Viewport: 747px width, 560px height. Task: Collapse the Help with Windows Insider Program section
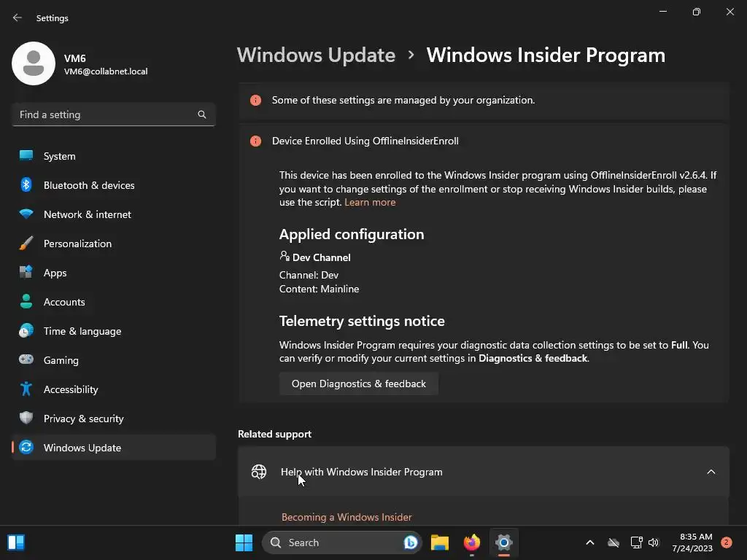tap(711, 472)
